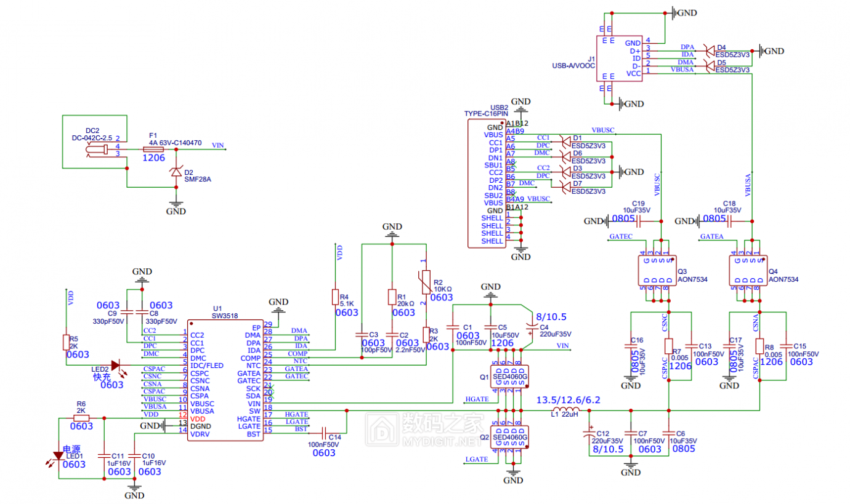The image size is (850, 504).
Task: Select the 'D+' pin name on J1
Action: [x=636, y=50]
